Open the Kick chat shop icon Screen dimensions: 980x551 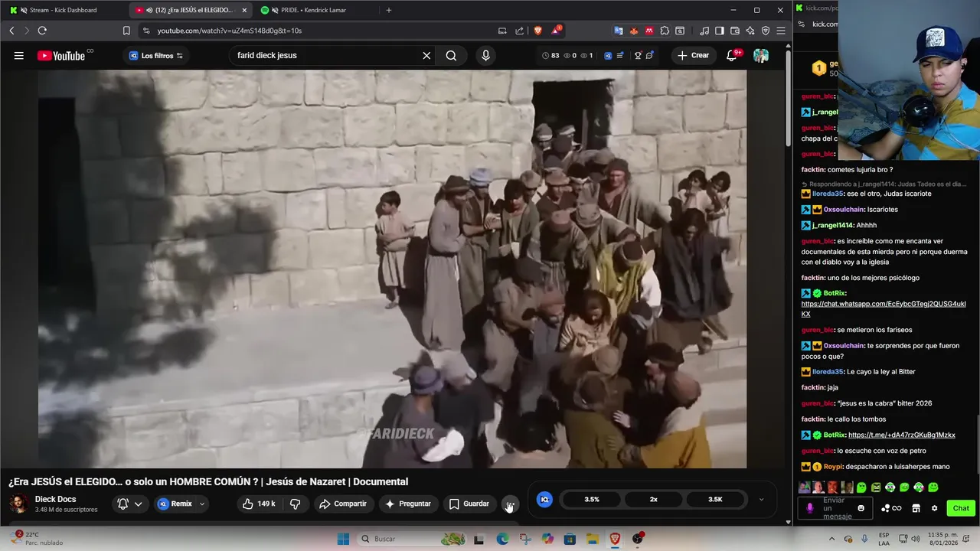[916, 508]
